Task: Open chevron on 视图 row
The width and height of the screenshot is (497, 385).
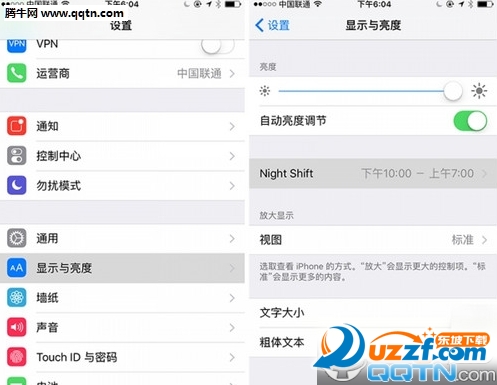Action: (x=484, y=240)
